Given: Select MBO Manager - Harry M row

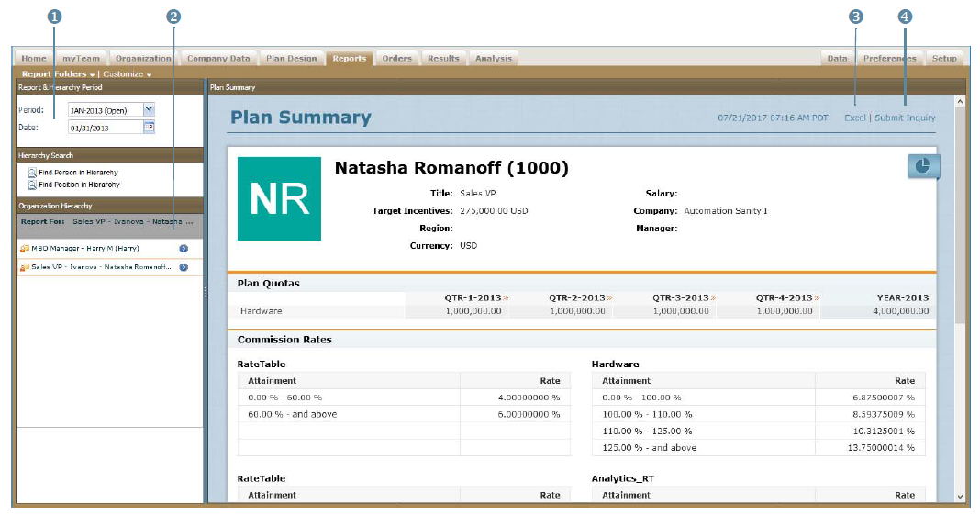Looking at the screenshot, I should tap(110, 248).
